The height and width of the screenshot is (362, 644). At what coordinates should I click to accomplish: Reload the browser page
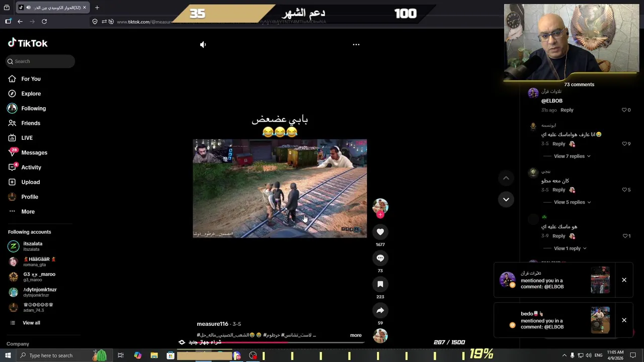44,22
